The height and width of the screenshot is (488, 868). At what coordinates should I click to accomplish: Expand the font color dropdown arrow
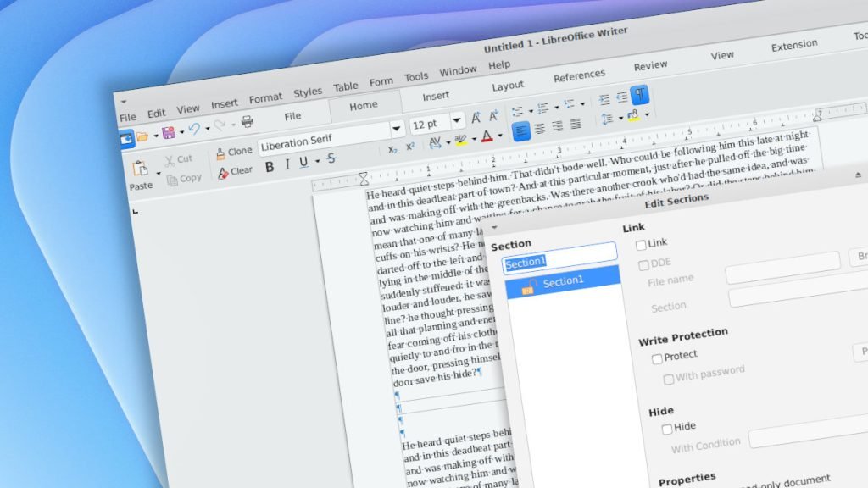tap(500, 135)
